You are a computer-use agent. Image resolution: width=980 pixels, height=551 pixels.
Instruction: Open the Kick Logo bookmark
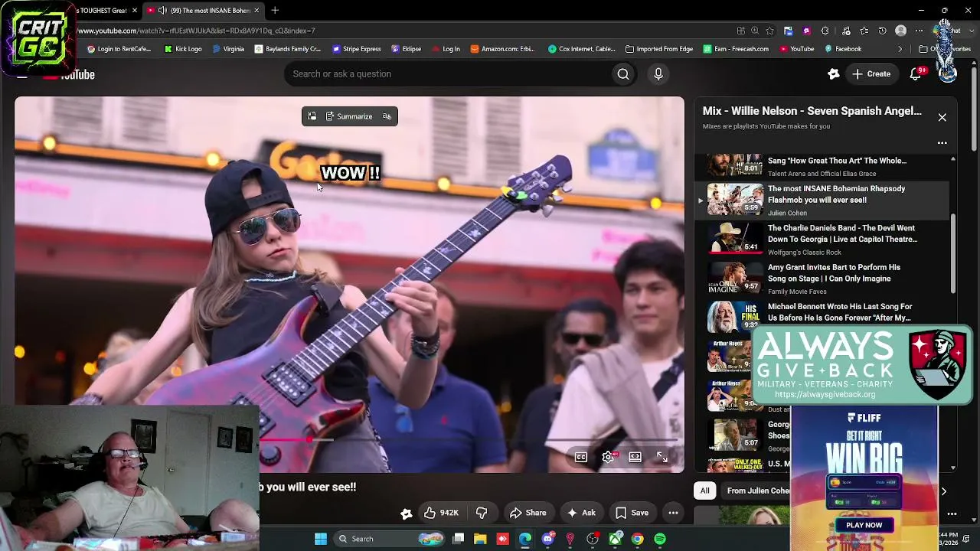[x=182, y=49]
